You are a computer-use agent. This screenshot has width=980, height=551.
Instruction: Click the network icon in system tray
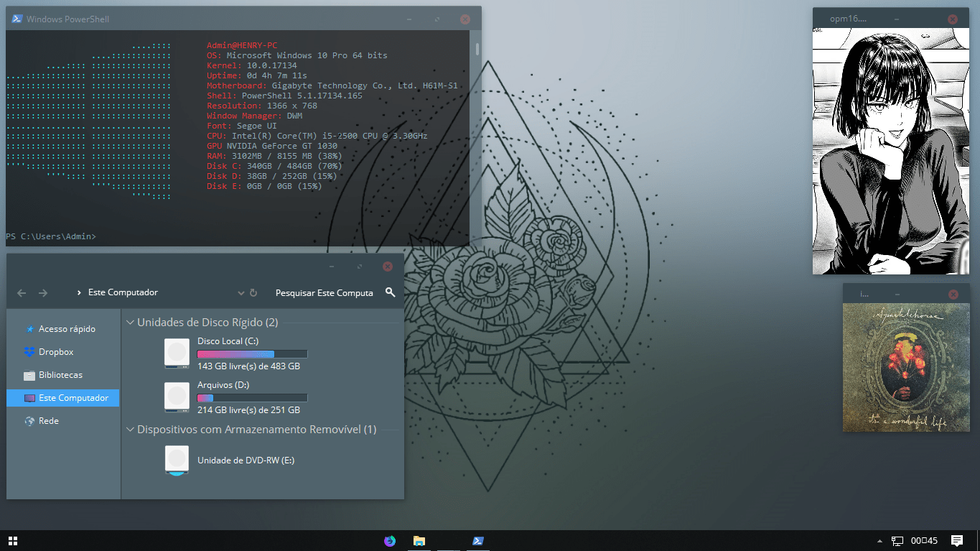(897, 540)
